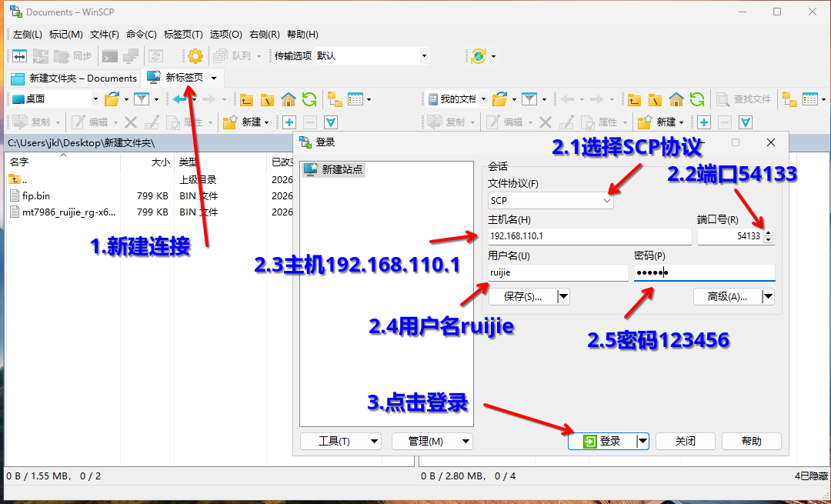Expand the 保存 save dropdown arrow
The image size is (831, 504).
[562, 296]
